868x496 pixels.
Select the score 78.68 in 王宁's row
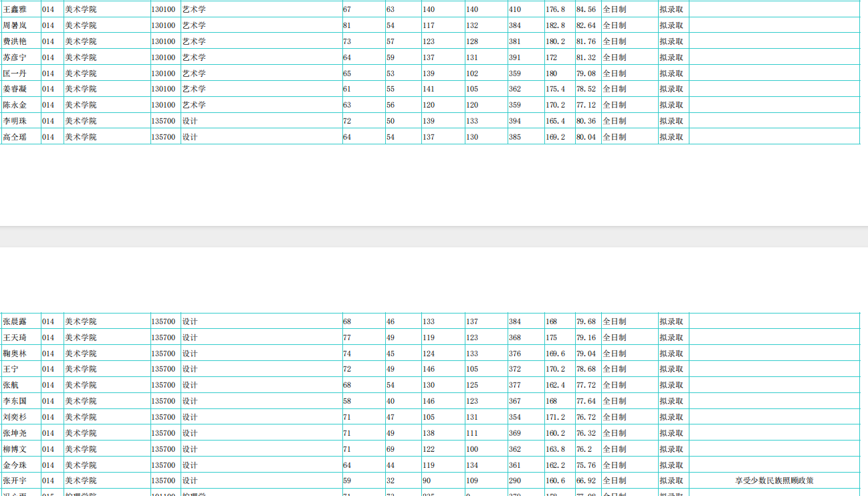tap(586, 369)
